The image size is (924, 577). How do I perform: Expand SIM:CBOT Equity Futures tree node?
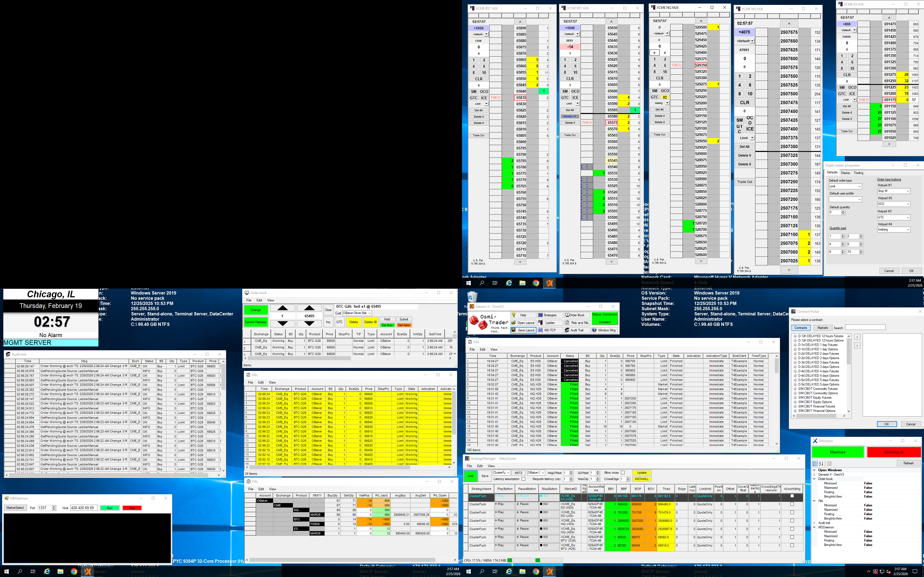pyautogui.click(x=795, y=398)
